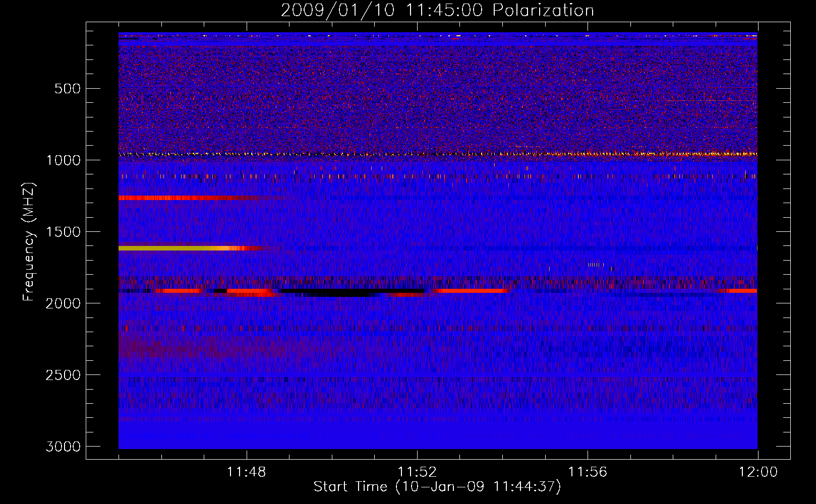Click the 2000 frequency tick label

[x=63, y=303]
